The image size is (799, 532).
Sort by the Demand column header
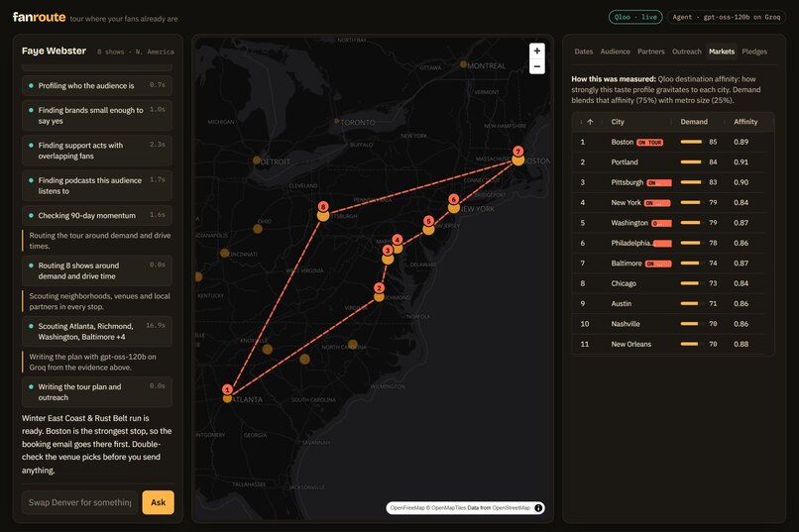click(x=694, y=122)
